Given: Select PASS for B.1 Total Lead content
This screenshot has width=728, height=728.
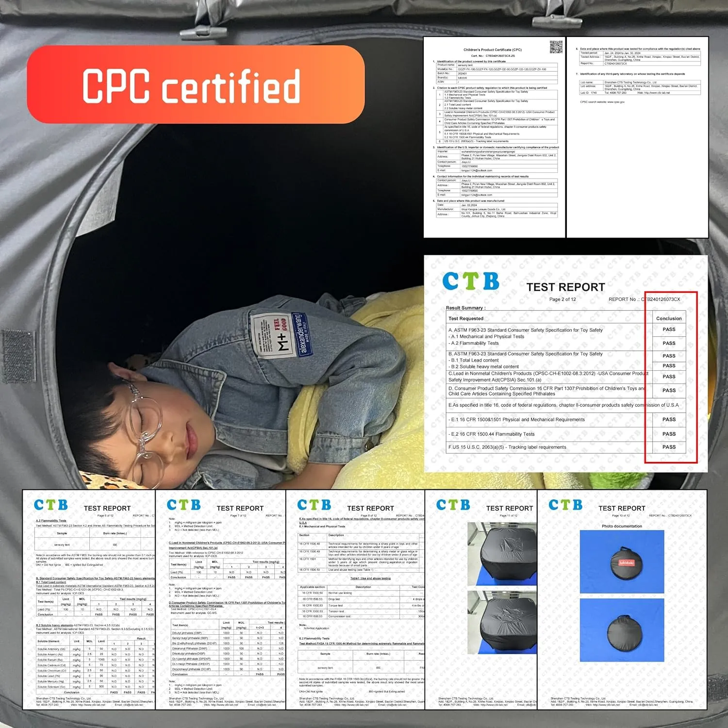Looking at the screenshot, I should (669, 356).
